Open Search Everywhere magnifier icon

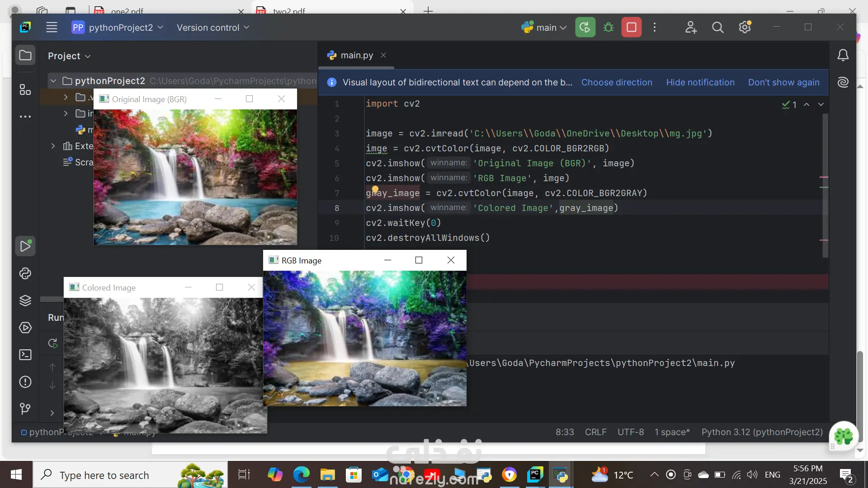pyautogui.click(x=717, y=28)
